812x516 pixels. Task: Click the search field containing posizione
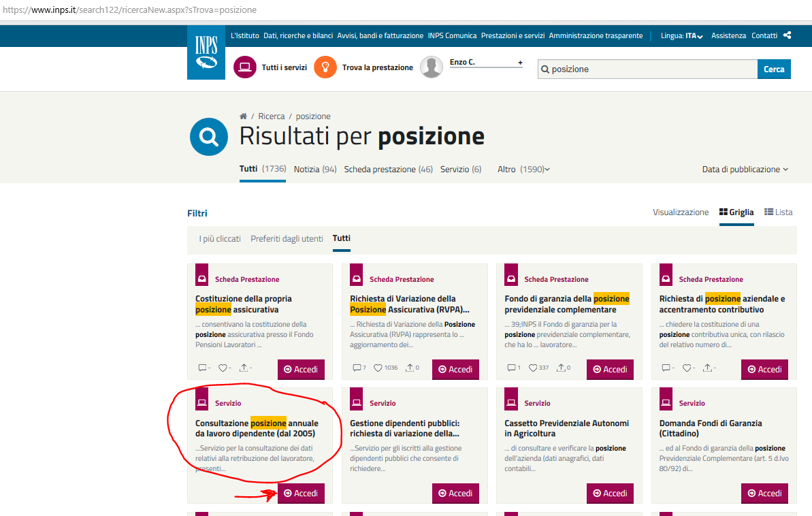point(650,69)
